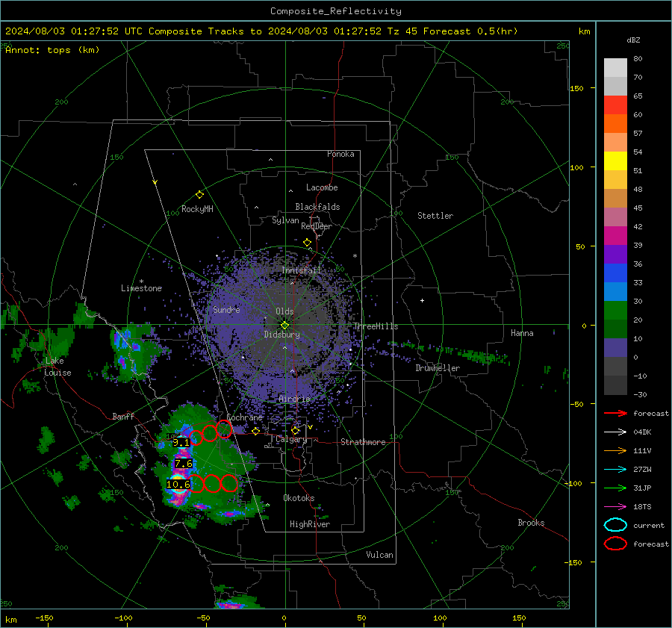
Task: Click the radar center diamond at Didsbury
Action: tap(284, 326)
